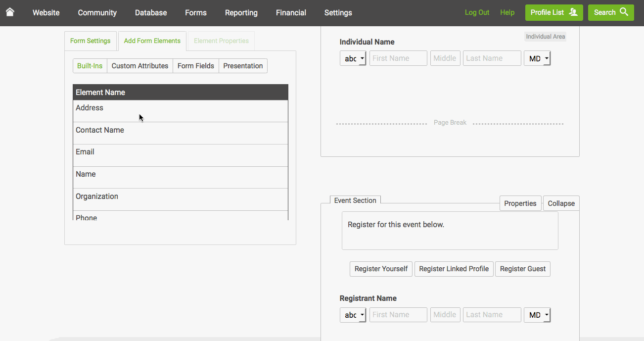Switch to the Presentation tab
This screenshot has width=644, height=341.
click(x=243, y=65)
